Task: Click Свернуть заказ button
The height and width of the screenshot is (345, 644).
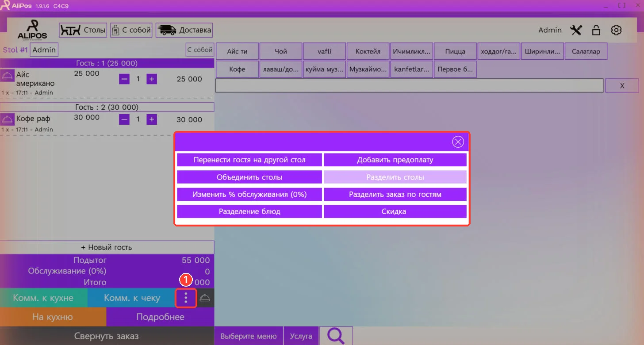Action: pos(107,336)
